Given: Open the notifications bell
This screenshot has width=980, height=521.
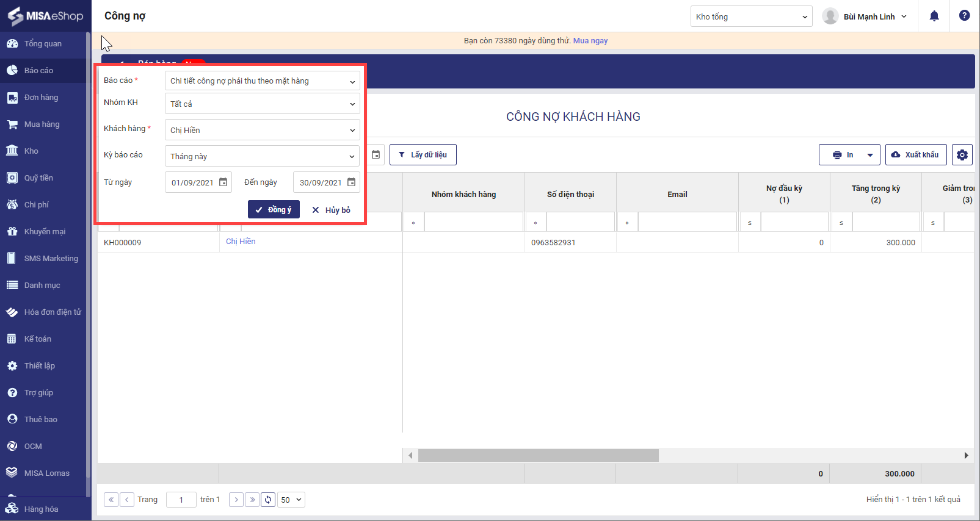Looking at the screenshot, I should tap(934, 16).
